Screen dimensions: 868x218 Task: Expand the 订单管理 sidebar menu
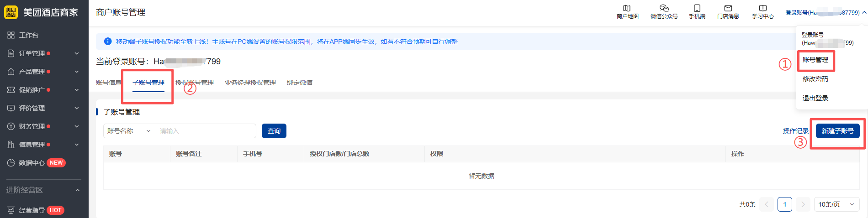tap(77, 53)
